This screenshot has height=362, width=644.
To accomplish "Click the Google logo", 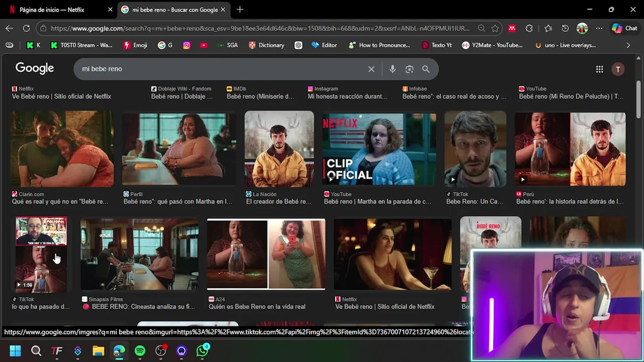I will (34, 68).
